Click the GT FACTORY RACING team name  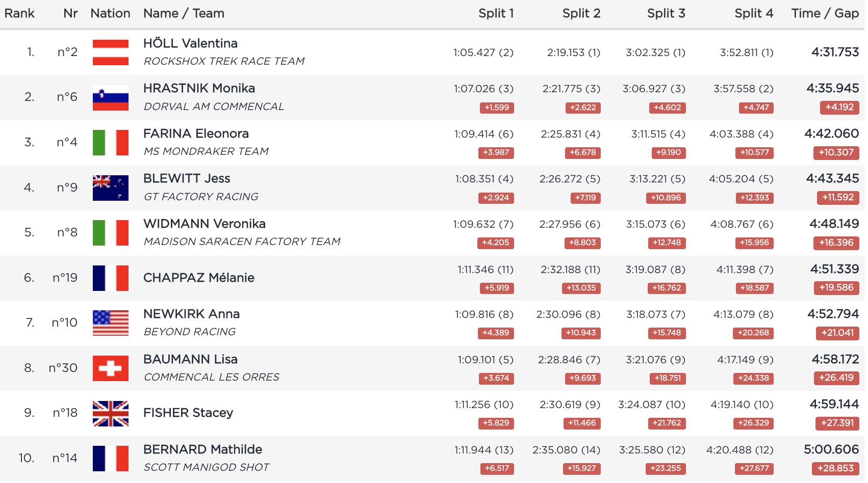201,197
